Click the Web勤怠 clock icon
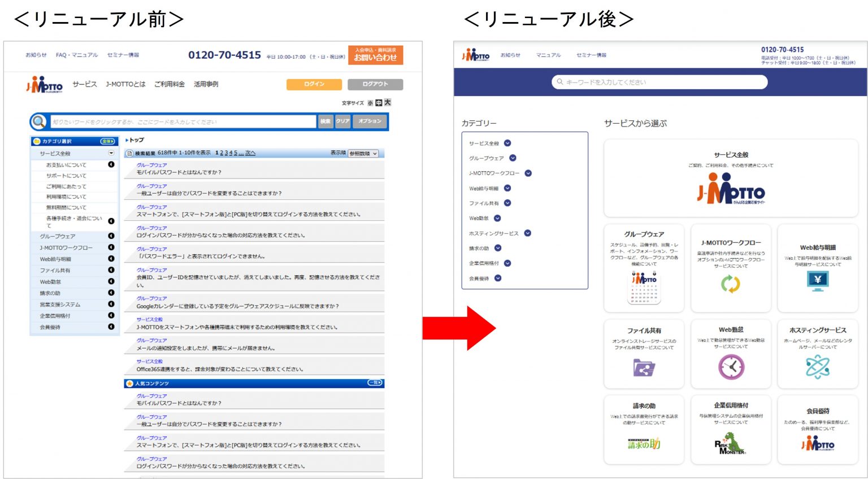 coord(731,366)
